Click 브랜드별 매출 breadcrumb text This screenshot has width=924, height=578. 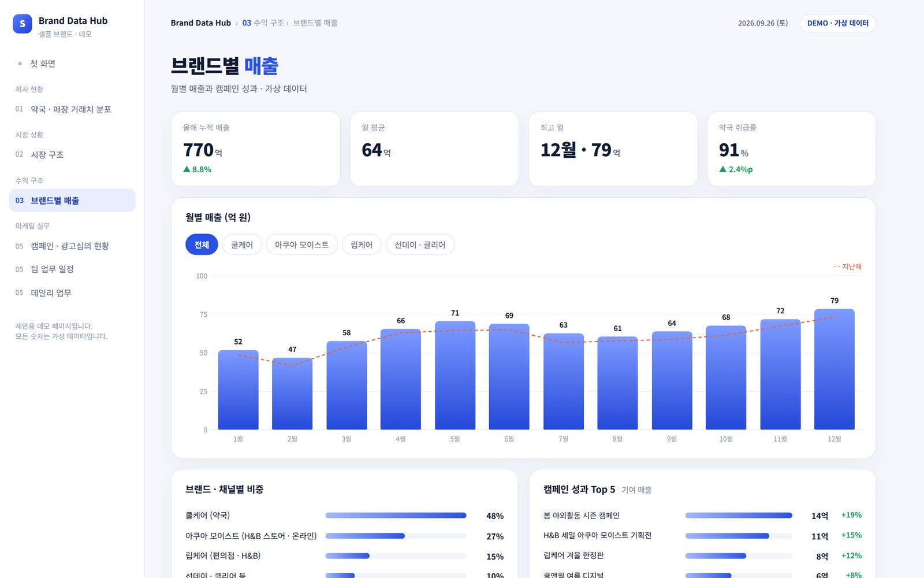point(315,23)
